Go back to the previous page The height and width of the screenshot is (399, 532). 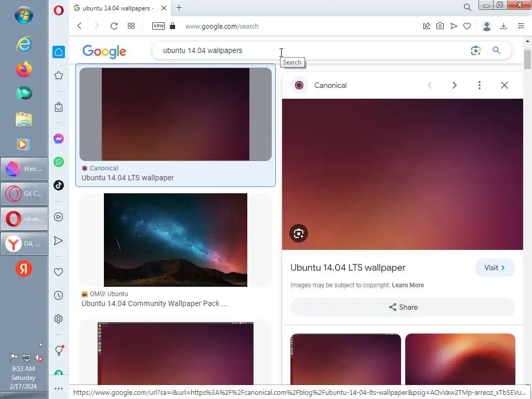pyautogui.click(x=79, y=26)
